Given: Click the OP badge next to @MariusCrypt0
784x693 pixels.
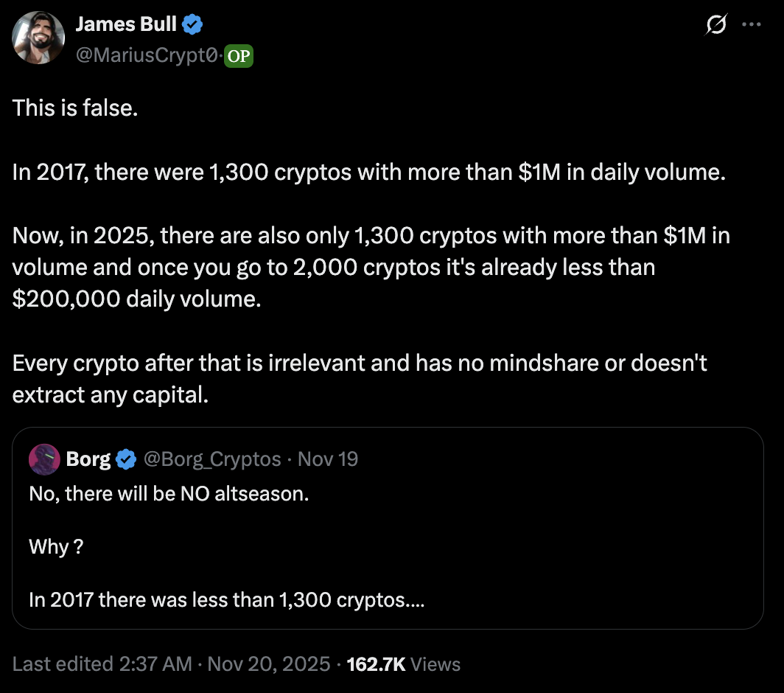Looking at the screenshot, I should 239,55.
